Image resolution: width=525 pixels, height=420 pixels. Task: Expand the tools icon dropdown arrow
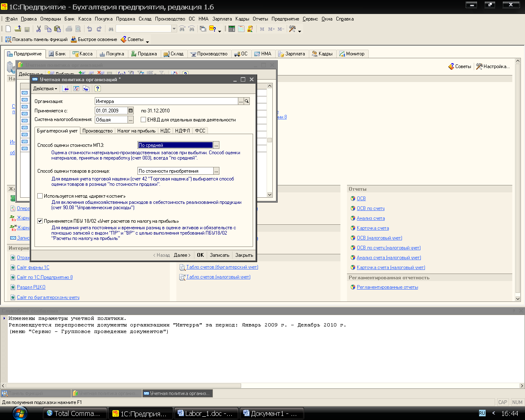(x=299, y=30)
